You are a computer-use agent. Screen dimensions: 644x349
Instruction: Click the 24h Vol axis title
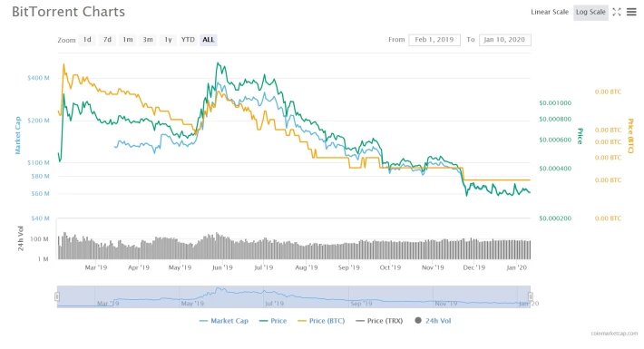(21, 238)
